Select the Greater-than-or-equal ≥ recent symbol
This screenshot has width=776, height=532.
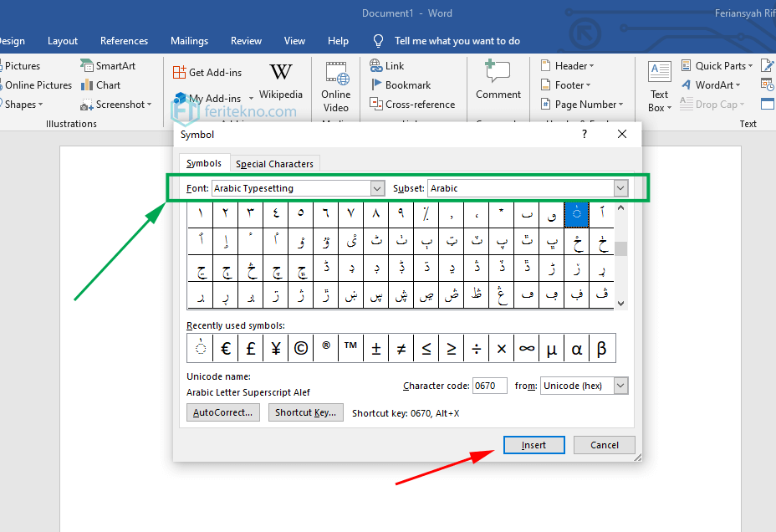(x=452, y=349)
